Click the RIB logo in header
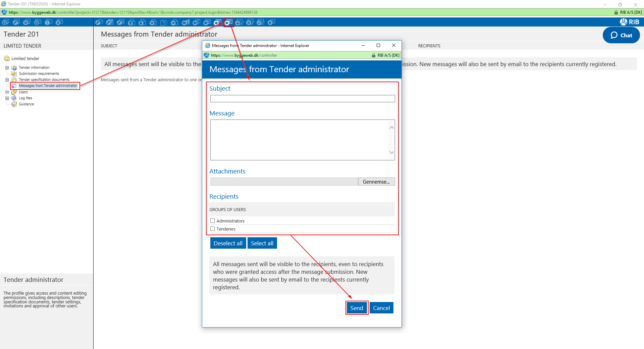The width and height of the screenshot is (644, 349). pyautogui.click(x=629, y=22)
